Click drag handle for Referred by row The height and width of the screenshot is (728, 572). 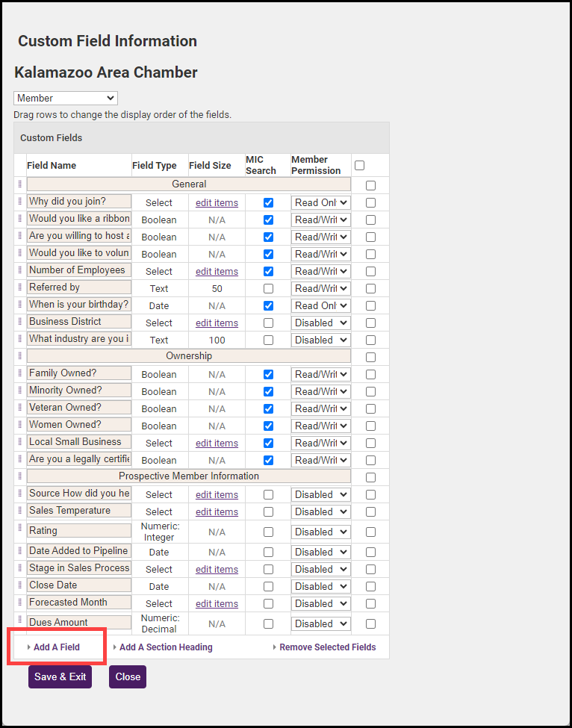coord(20,287)
